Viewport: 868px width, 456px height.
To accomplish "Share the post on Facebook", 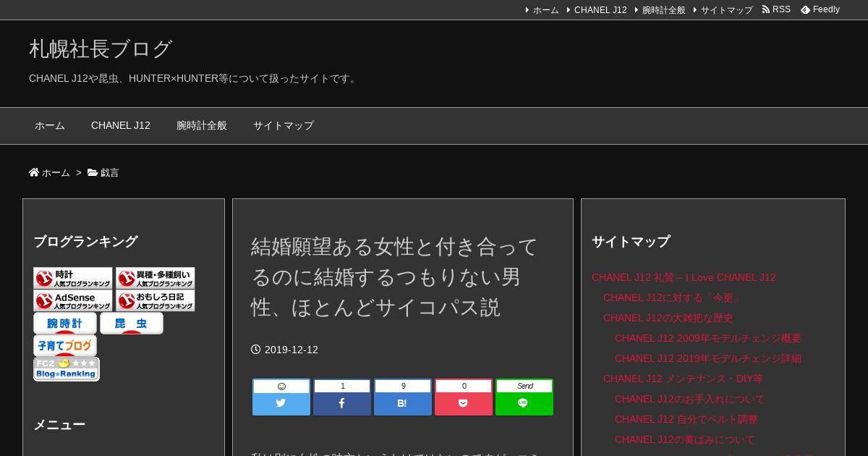I will (342, 397).
